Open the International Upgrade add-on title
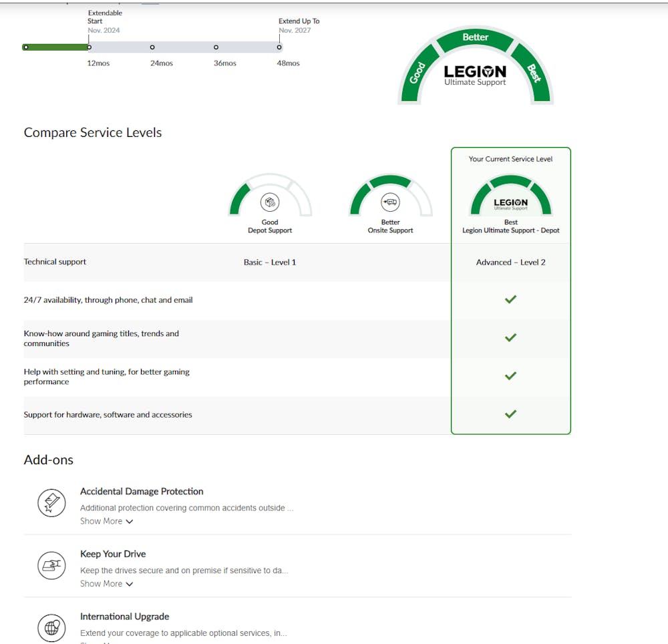668x644 pixels. click(124, 617)
